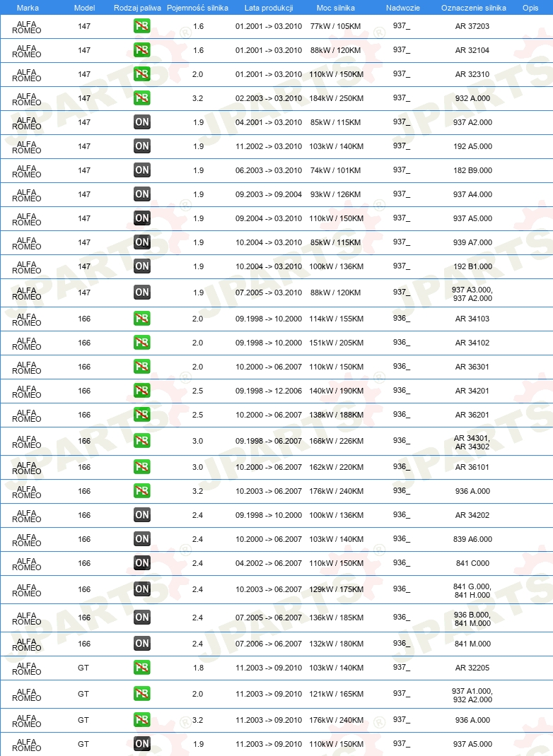The image size is (553, 756).
Task: Select the PB fuel icon for 932 A.000
Action: point(142,98)
